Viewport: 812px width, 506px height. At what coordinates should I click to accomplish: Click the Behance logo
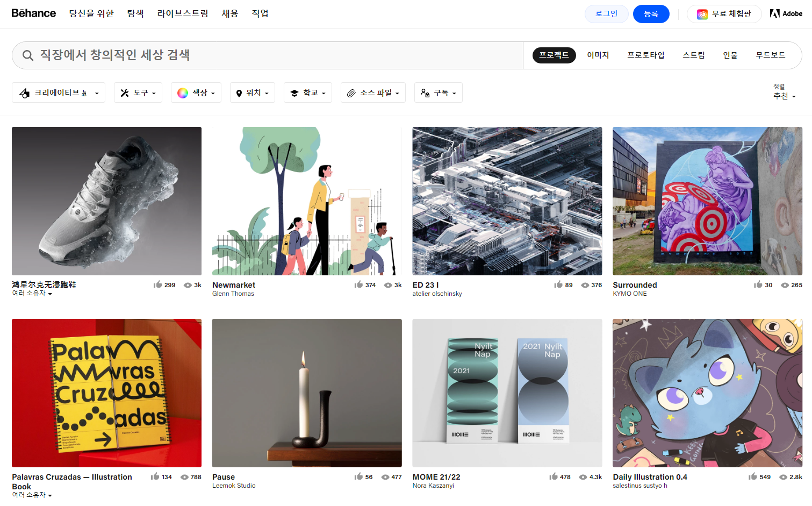point(33,13)
